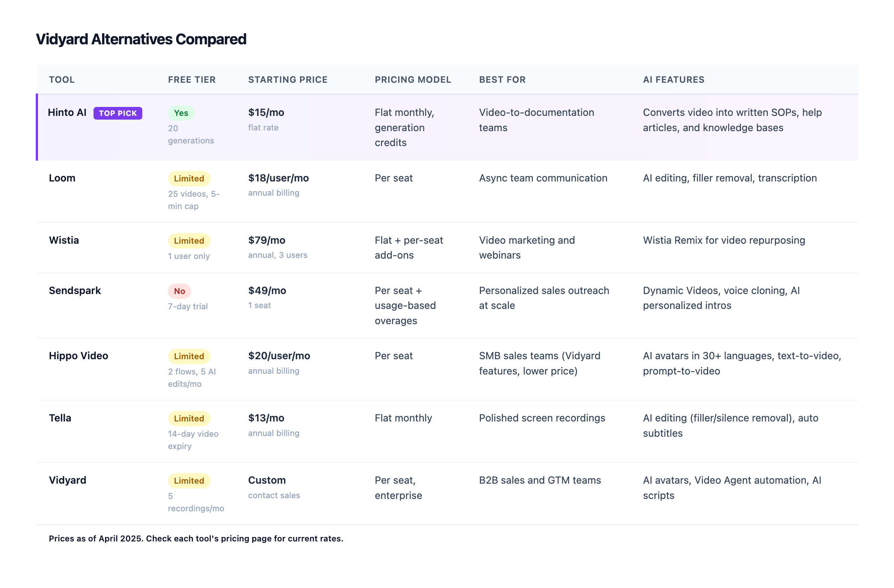The height and width of the screenshot is (588, 894).
Task: Click the April 2025 pricing disclaimer text
Action: point(196,538)
